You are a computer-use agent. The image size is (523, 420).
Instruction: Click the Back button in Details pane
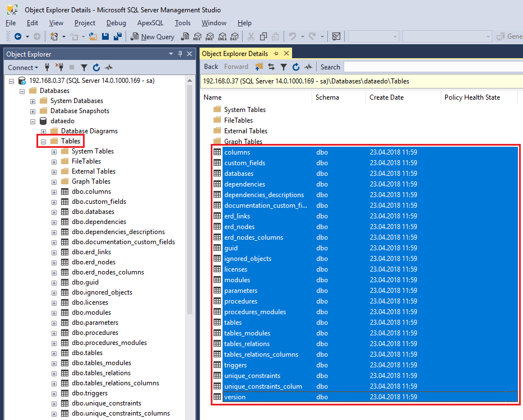pyautogui.click(x=211, y=67)
